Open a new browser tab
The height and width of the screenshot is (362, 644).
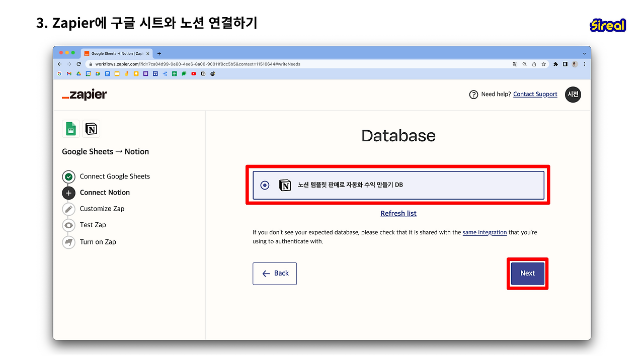159,53
